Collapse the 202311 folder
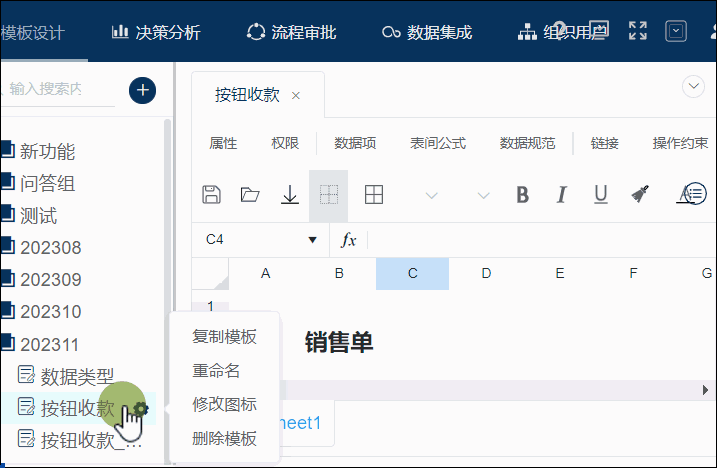717x468 pixels. tap(49, 344)
